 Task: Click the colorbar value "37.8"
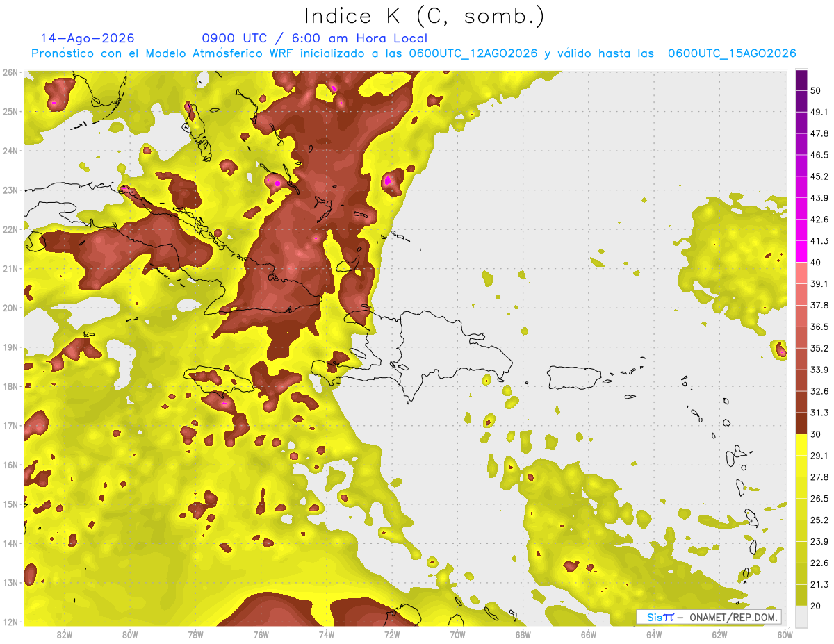tap(819, 305)
